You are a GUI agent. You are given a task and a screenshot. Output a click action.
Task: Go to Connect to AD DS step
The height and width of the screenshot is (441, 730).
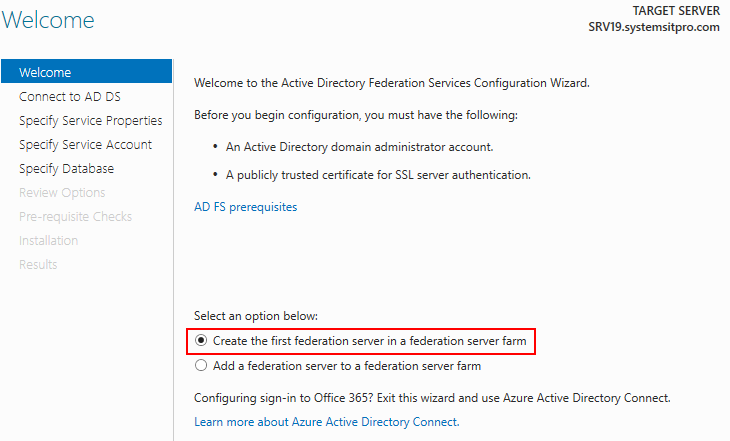(x=70, y=96)
